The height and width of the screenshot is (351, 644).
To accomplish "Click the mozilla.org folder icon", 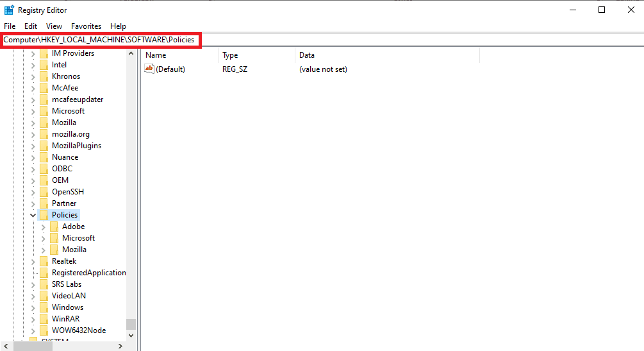I will tap(44, 134).
